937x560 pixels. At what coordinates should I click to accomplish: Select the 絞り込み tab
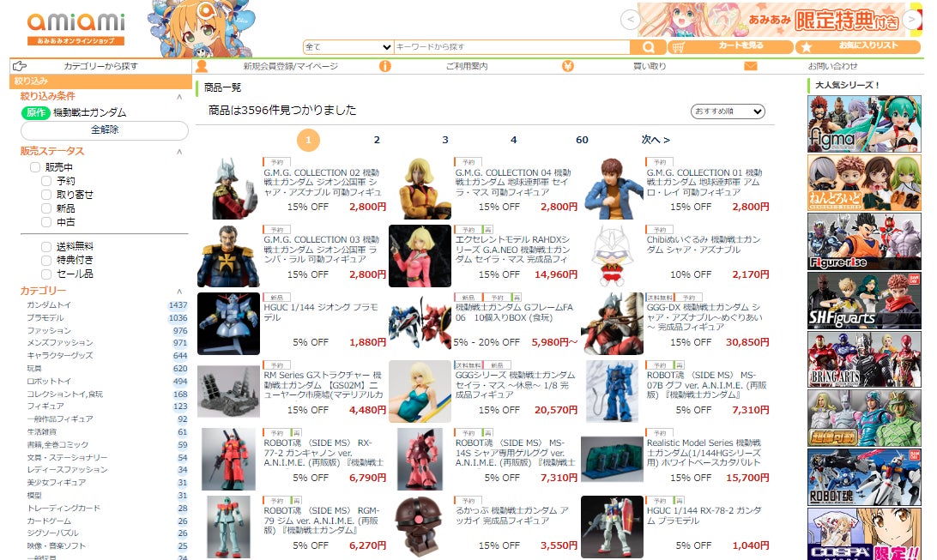pyautogui.click(x=100, y=81)
